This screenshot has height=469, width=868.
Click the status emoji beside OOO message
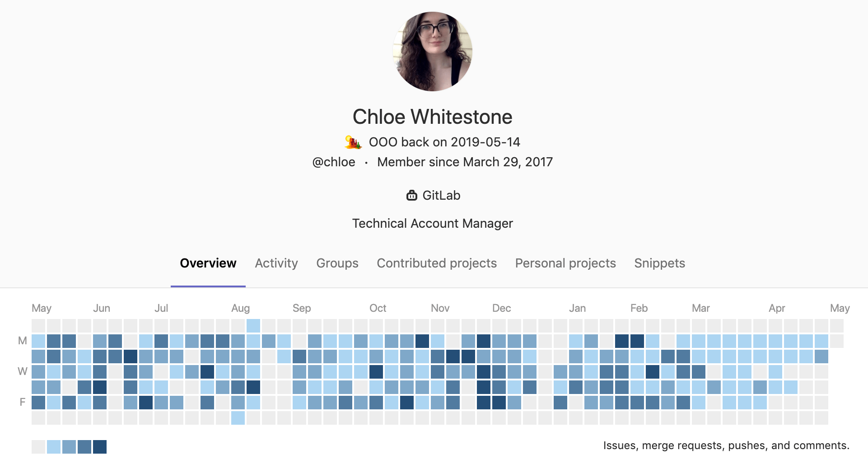pyautogui.click(x=353, y=142)
